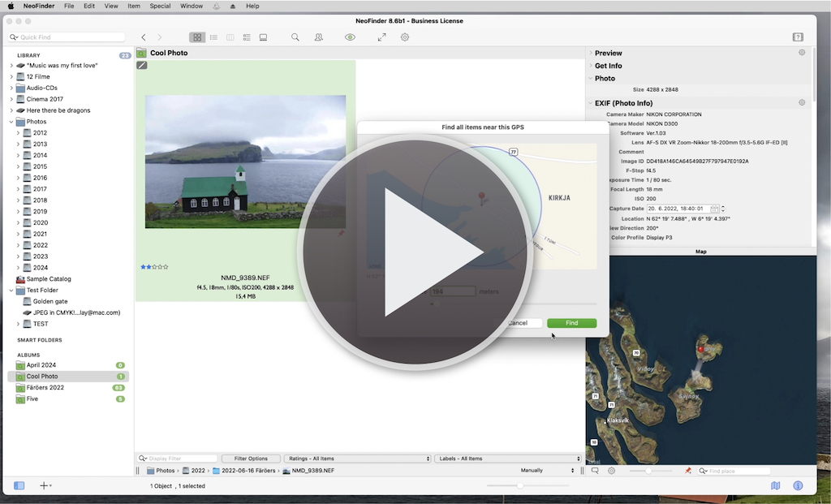Click the Quick Find search field
The image size is (831, 504).
point(67,37)
